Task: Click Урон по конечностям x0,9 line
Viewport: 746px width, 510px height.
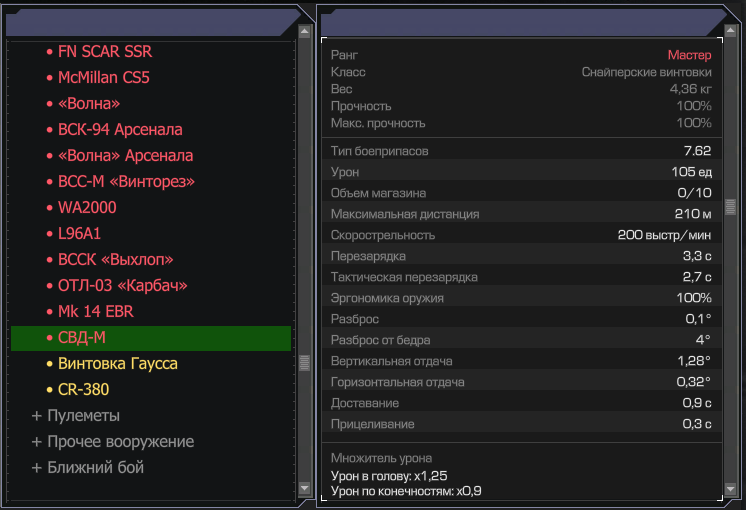Action: pyautogui.click(x=406, y=491)
